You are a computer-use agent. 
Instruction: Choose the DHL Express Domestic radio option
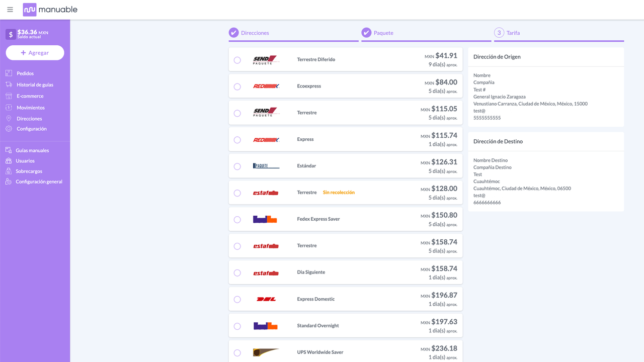click(x=237, y=300)
